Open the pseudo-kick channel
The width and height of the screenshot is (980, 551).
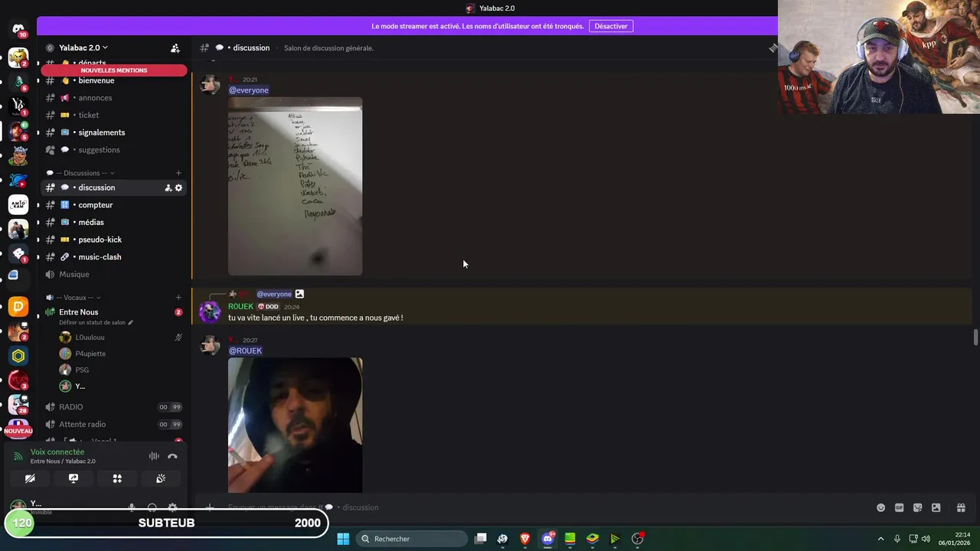pyautogui.click(x=115, y=240)
